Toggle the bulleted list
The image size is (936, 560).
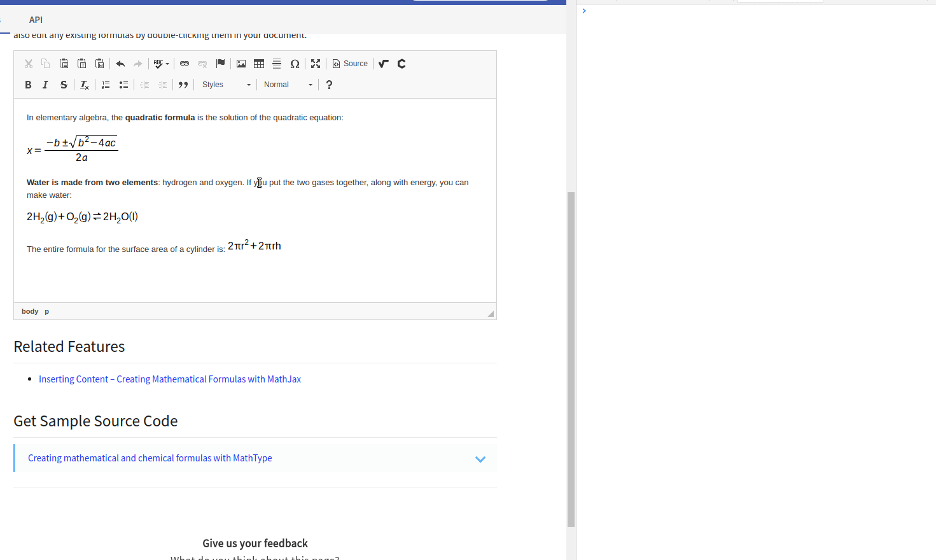coord(123,84)
